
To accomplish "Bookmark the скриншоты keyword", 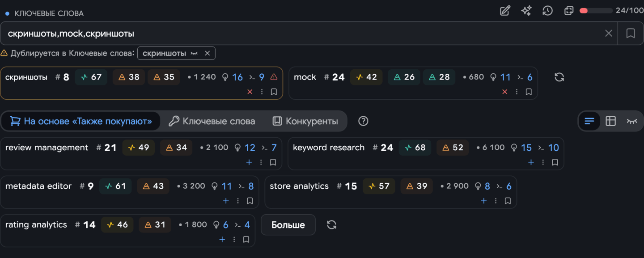I will tap(274, 92).
